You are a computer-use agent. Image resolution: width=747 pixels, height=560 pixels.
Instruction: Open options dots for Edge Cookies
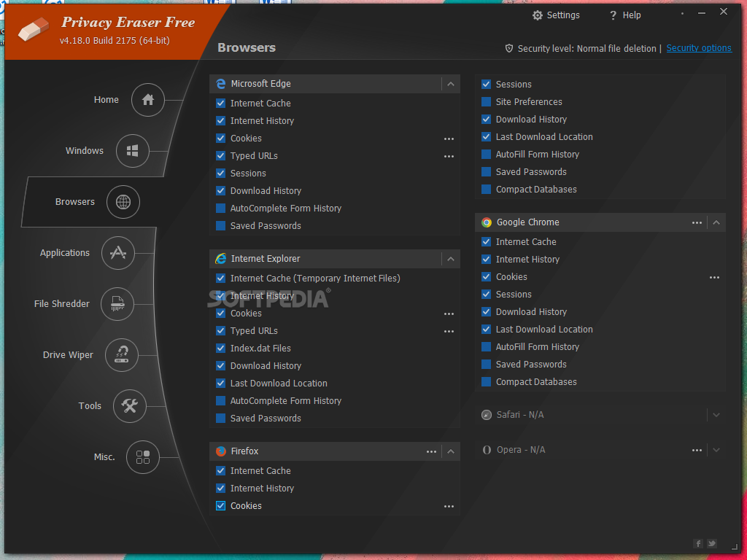point(449,139)
